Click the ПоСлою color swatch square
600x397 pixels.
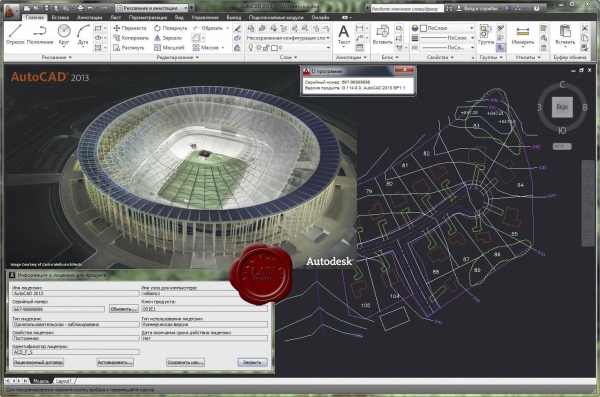point(423,28)
